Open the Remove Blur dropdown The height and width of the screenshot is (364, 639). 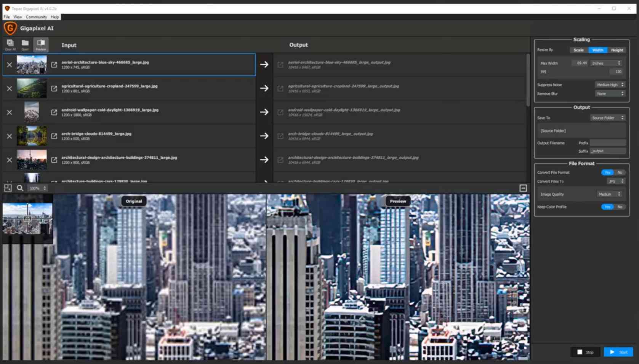pyautogui.click(x=610, y=94)
